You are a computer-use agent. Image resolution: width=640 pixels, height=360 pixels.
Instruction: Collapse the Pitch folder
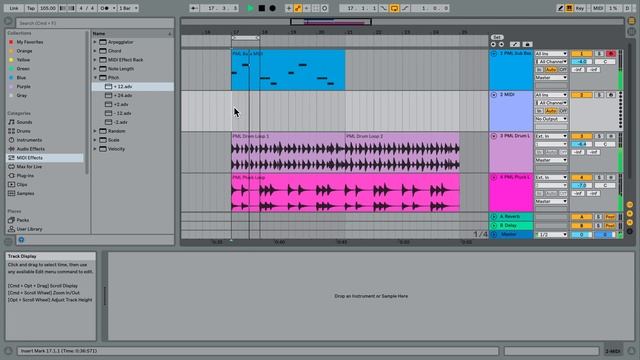point(95,78)
